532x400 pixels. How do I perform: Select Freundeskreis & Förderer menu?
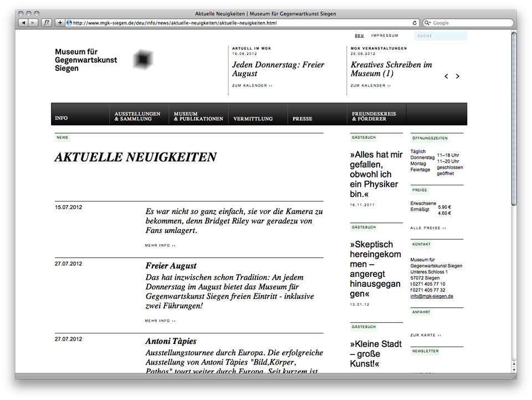coord(374,116)
